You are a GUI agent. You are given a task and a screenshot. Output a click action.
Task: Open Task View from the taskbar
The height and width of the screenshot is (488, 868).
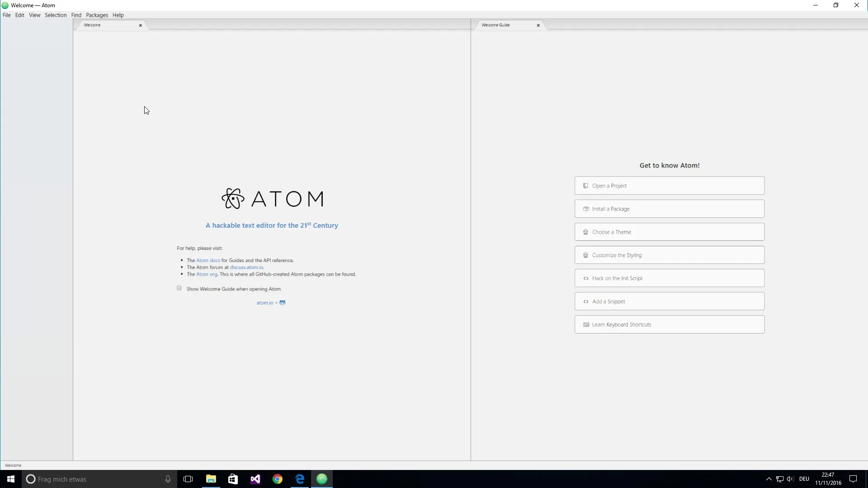click(188, 479)
